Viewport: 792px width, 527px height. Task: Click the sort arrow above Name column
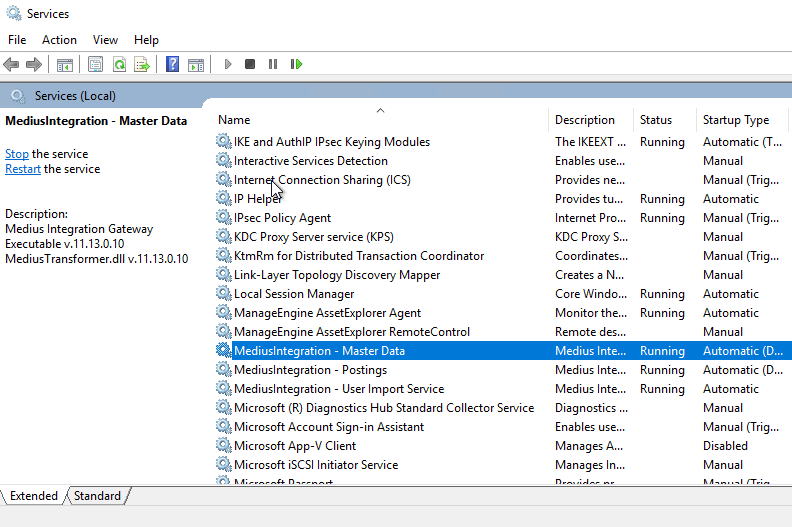tap(380, 110)
